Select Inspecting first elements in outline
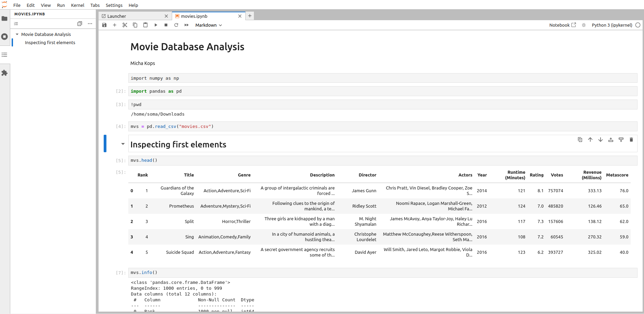Image resolution: width=644 pixels, height=314 pixels. (x=50, y=42)
